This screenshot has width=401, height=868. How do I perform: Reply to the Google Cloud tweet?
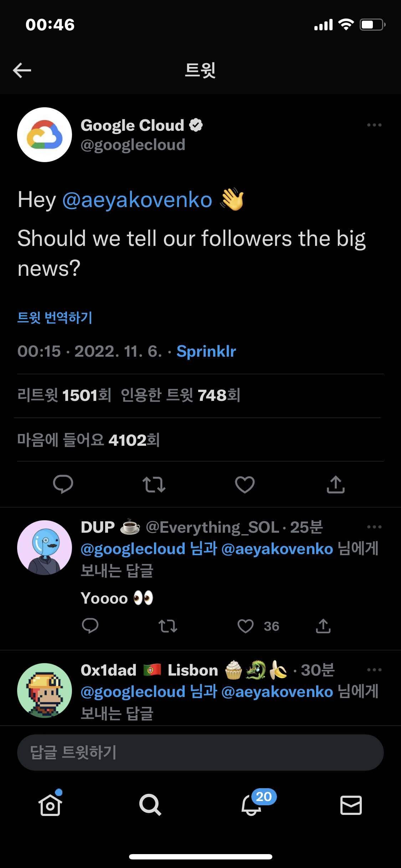[x=63, y=484]
